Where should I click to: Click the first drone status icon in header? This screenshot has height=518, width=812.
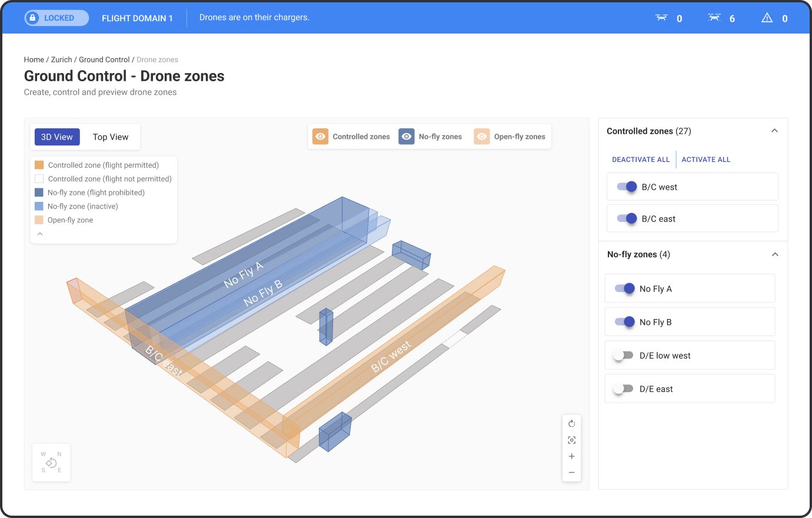[661, 18]
